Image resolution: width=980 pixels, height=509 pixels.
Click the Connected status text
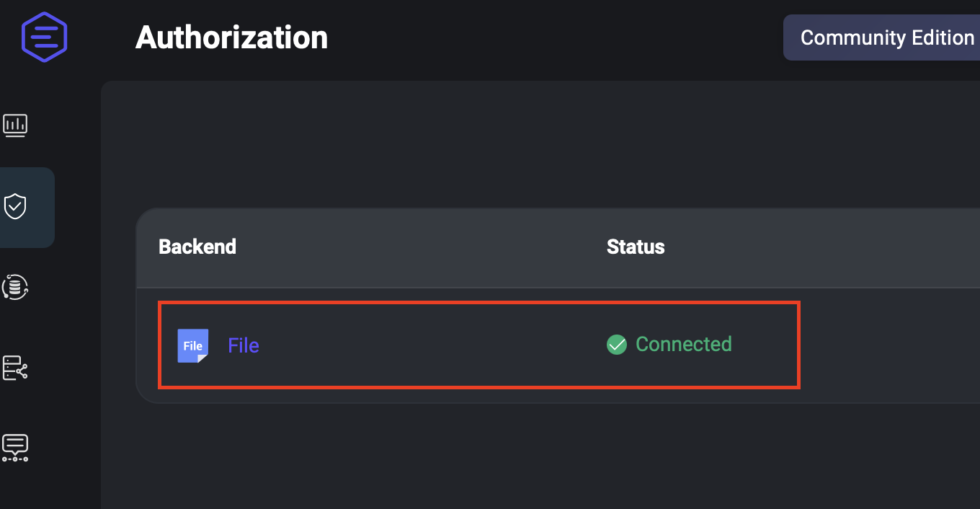(x=683, y=345)
